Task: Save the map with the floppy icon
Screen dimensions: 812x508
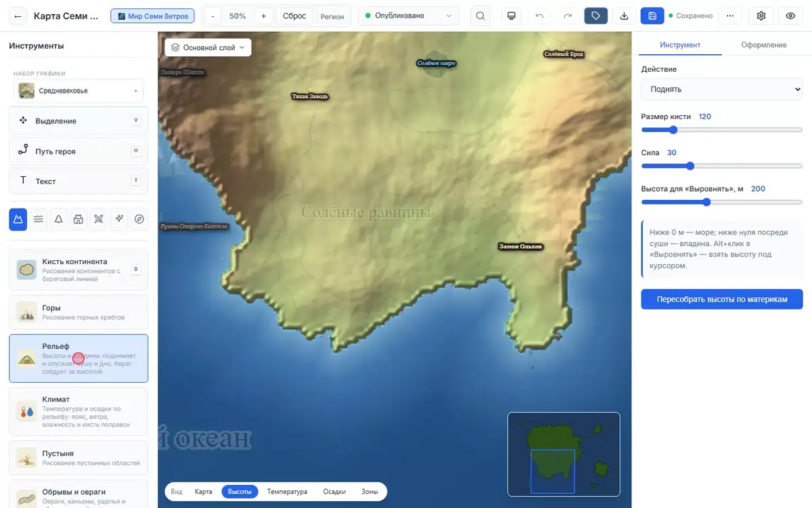Action: [x=652, y=16]
